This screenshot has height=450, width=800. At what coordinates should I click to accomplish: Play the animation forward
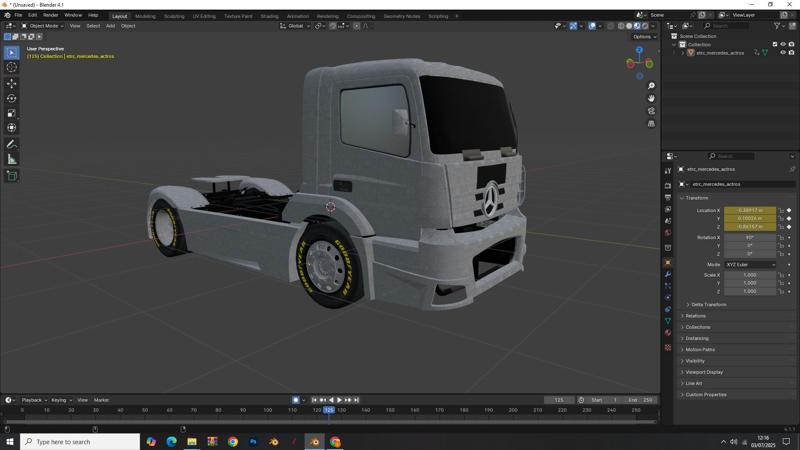coord(339,400)
